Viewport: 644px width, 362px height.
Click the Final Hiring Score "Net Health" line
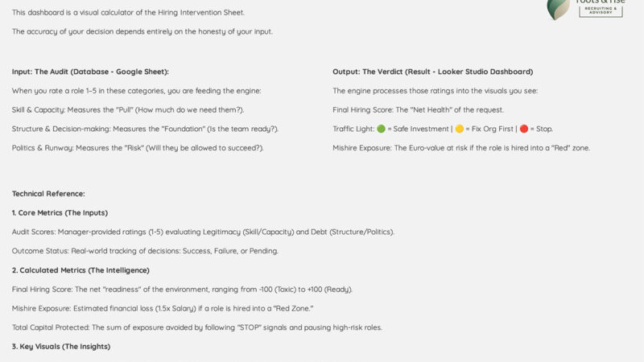pyautogui.click(x=418, y=109)
